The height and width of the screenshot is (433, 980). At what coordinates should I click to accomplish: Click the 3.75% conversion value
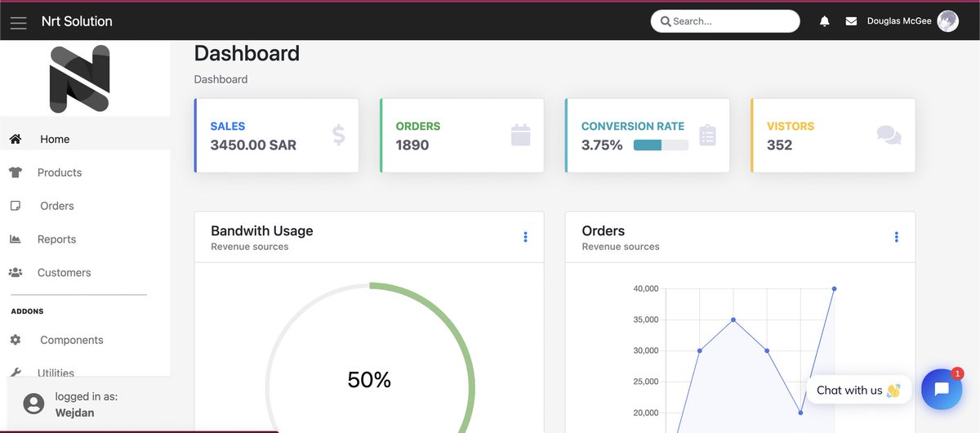coord(602,145)
